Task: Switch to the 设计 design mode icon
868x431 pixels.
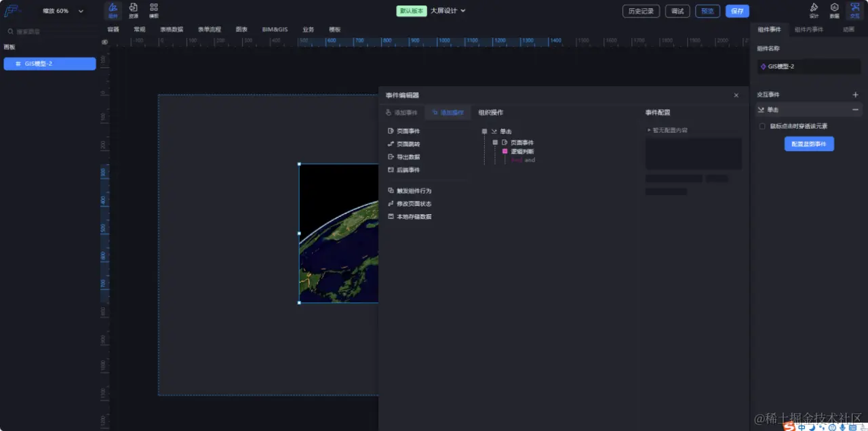Action: pos(814,10)
